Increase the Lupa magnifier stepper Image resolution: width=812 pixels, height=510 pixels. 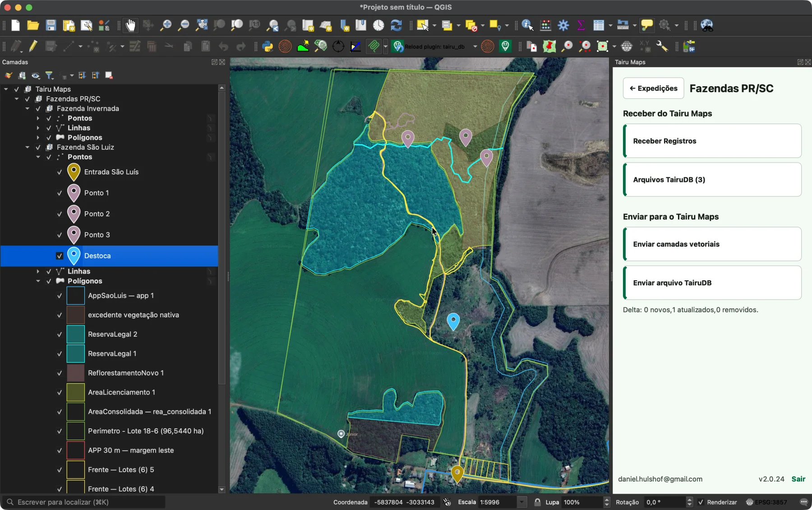(x=607, y=500)
